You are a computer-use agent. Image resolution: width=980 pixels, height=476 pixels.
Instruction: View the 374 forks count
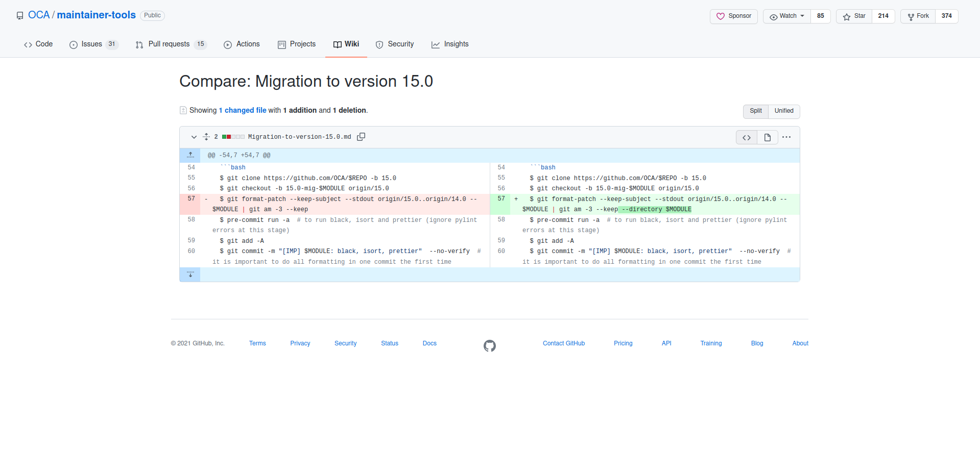click(x=947, y=16)
